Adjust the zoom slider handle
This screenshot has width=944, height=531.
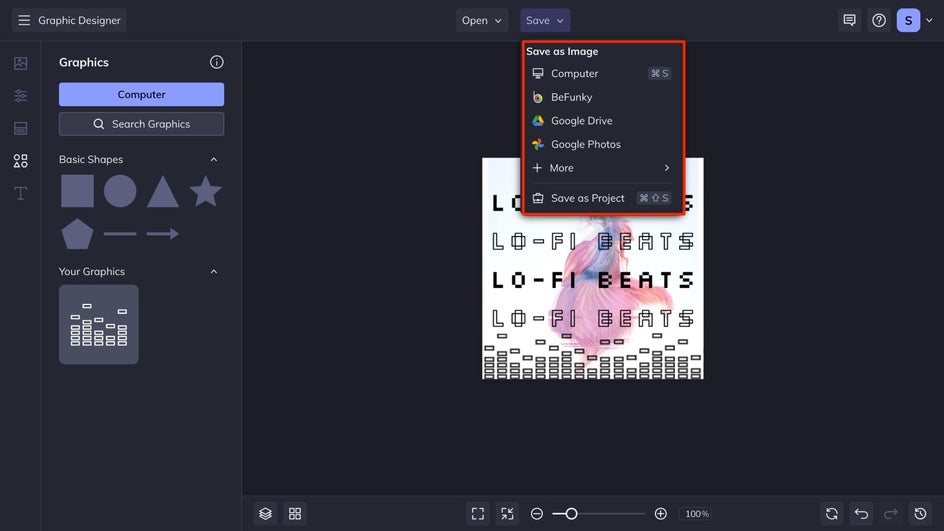tap(571, 514)
